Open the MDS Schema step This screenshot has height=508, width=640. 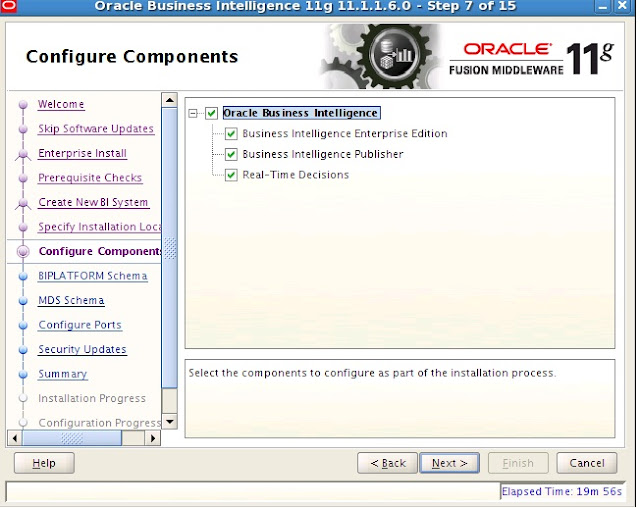click(x=71, y=300)
